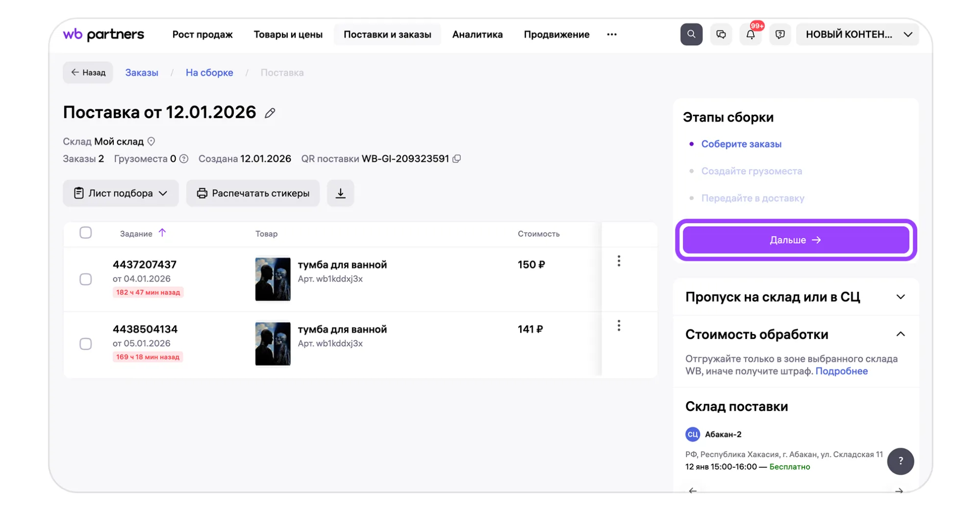Open the floating help question mark button
Viewport: 980px width, 511px height.
[900, 461]
